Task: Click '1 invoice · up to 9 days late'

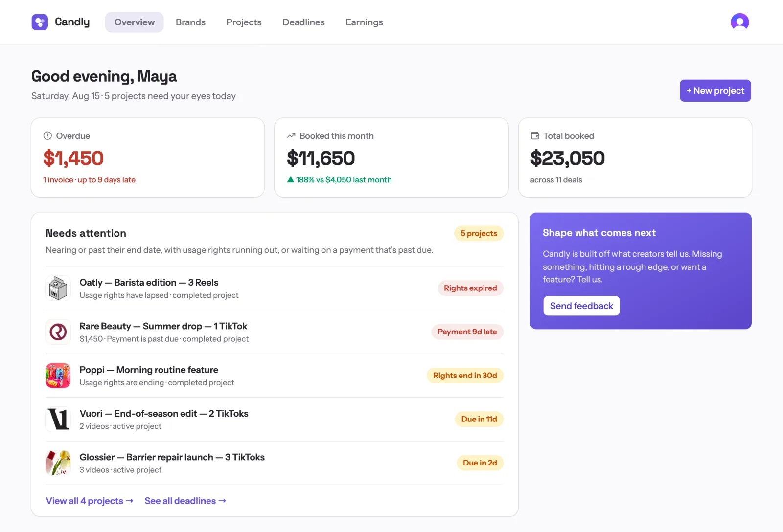Action: (89, 180)
